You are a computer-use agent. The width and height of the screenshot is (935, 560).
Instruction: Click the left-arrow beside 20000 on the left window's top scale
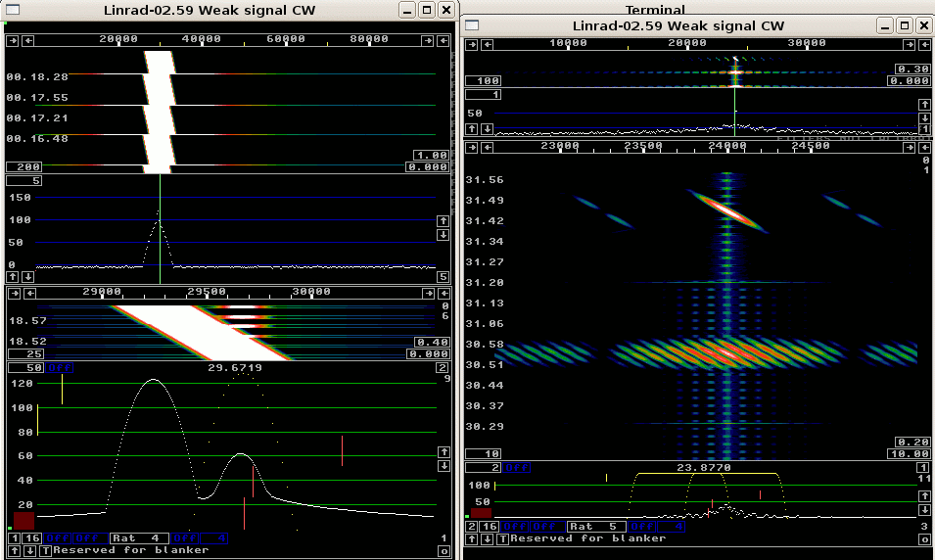click(x=28, y=40)
